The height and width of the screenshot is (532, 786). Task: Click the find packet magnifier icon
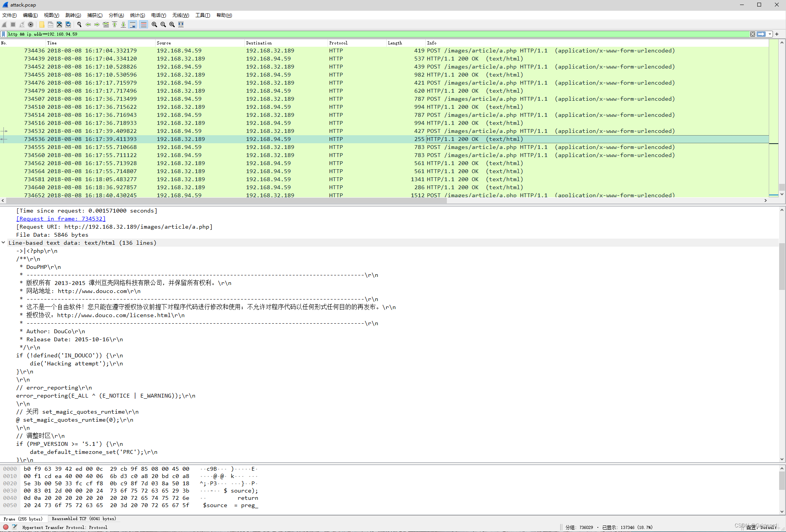click(79, 25)
